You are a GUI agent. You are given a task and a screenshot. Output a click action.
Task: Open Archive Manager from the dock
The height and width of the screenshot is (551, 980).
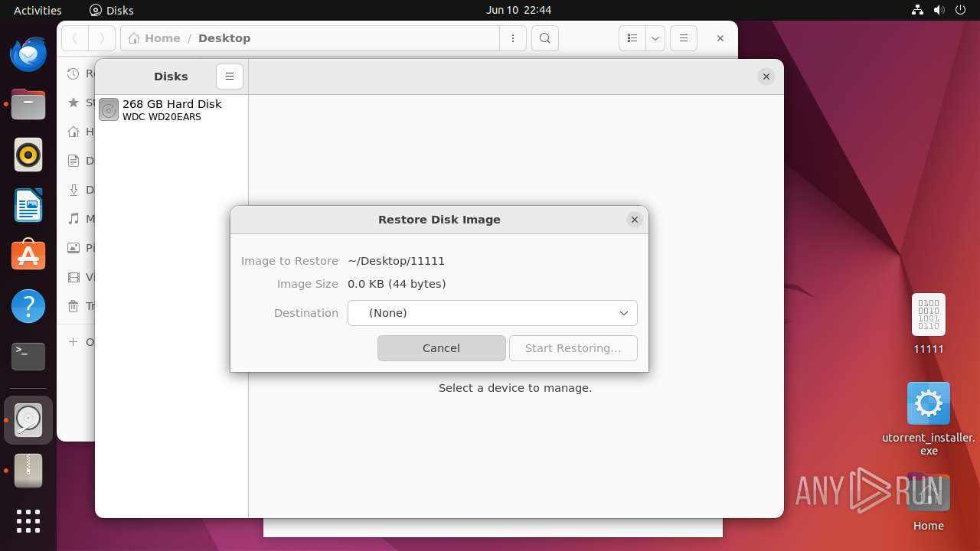coord(28,471)
